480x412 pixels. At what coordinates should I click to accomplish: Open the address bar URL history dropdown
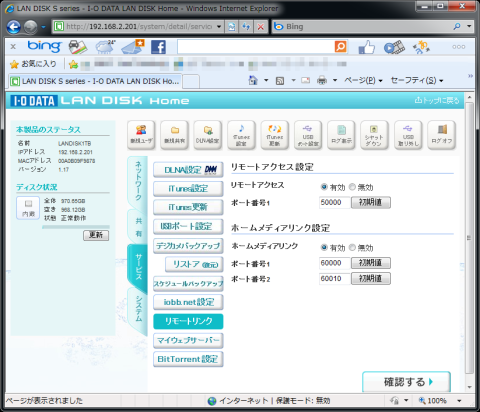click(219, 27)
